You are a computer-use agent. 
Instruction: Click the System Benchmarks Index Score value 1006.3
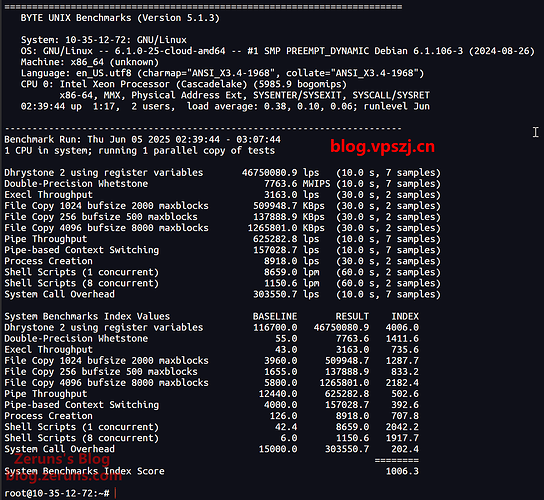click(x=402, y=471)
